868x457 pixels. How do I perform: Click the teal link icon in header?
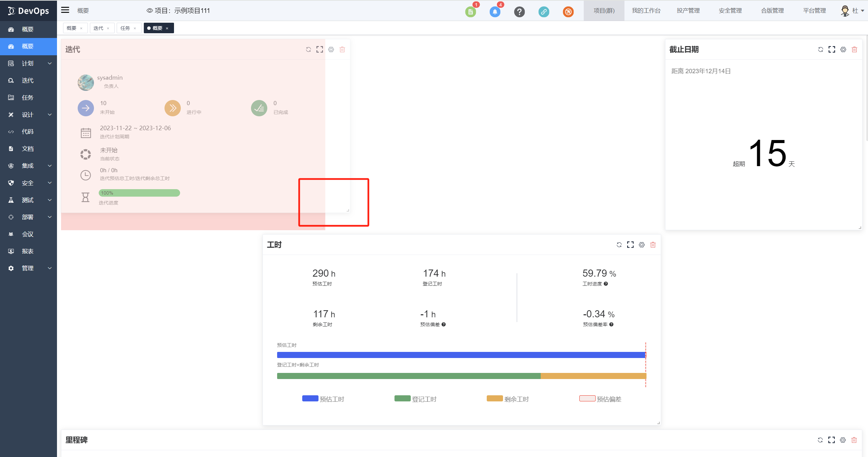[x=544, y=12]
